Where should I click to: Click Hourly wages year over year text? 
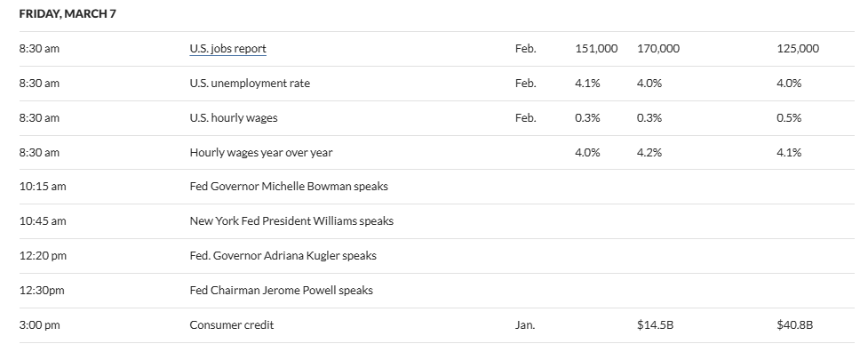260,152
